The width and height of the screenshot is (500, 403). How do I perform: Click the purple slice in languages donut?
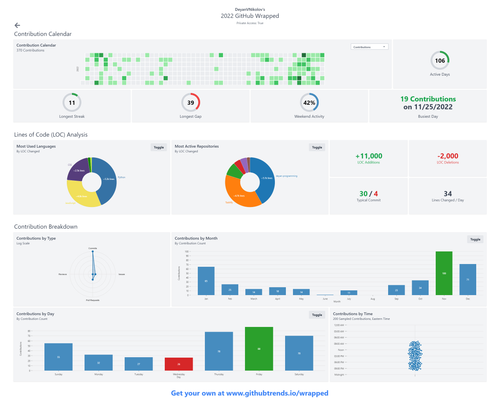pyautogui.click(x=79, y=170)
